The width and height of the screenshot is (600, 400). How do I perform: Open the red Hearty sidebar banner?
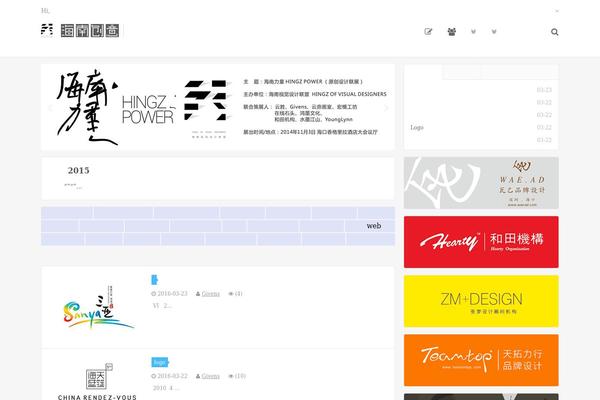tap(481, 242)
